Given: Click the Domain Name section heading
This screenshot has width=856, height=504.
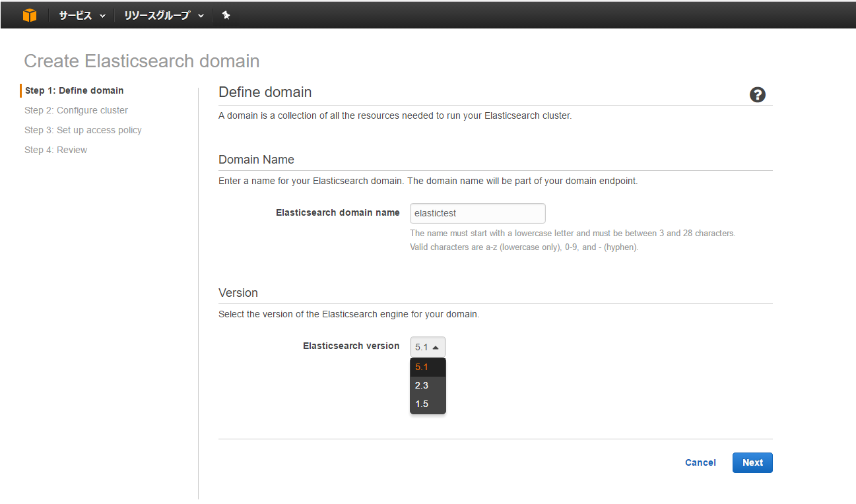Looking at the screenshot, I should pos(256,160).
